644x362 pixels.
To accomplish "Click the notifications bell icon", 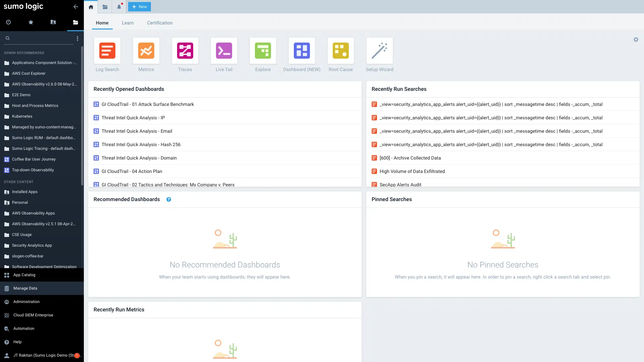I will coord(119,7).
